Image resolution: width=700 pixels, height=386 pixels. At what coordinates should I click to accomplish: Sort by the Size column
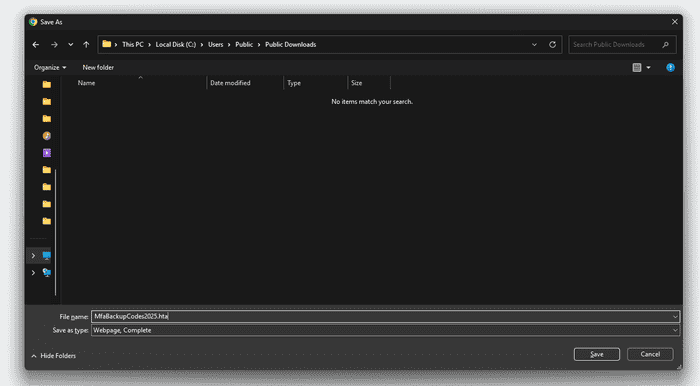[x=356, y=83]
